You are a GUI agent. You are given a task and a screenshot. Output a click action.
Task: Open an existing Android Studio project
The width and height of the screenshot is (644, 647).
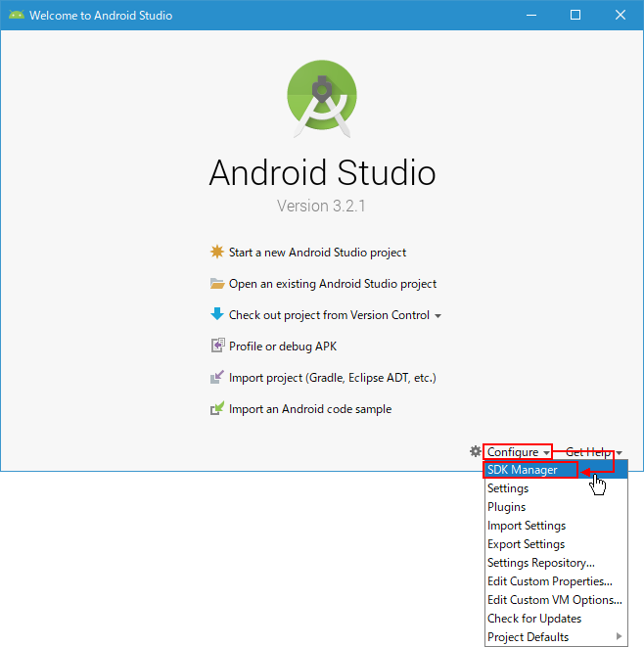[x=333, y=284]
